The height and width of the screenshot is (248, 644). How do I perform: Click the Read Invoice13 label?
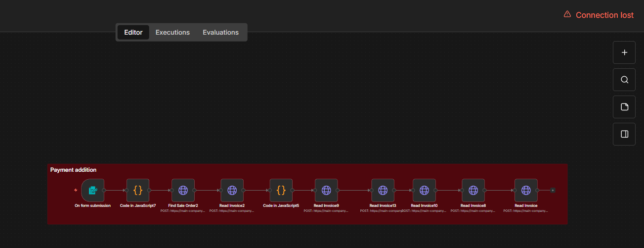point(383,205)
